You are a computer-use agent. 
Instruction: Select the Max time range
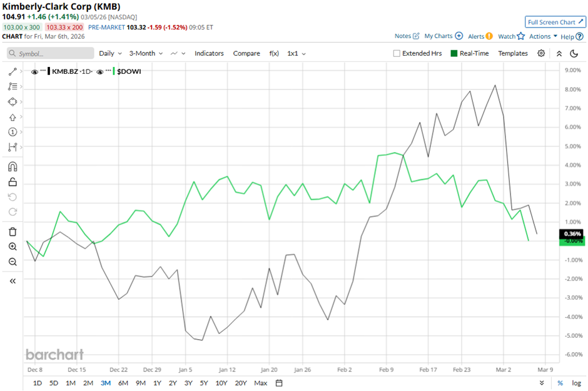pyautogui.click(x=261, y=383)
